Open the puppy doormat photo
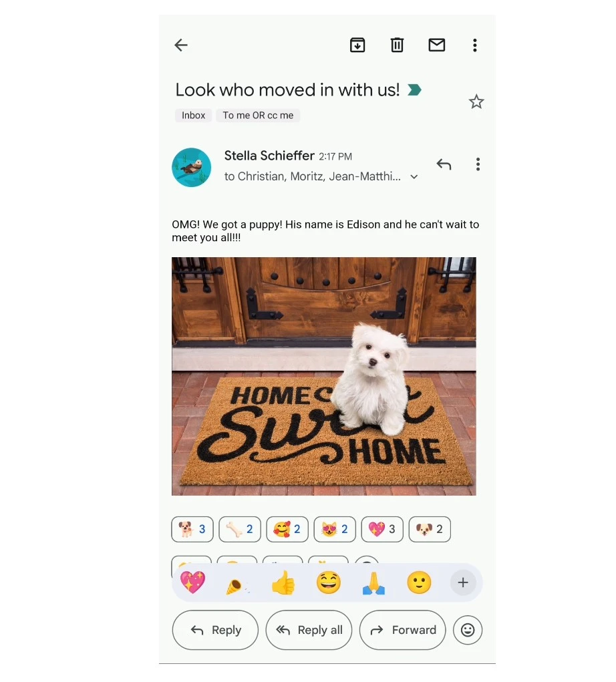The image size is (616, 682). coord(323,376)
